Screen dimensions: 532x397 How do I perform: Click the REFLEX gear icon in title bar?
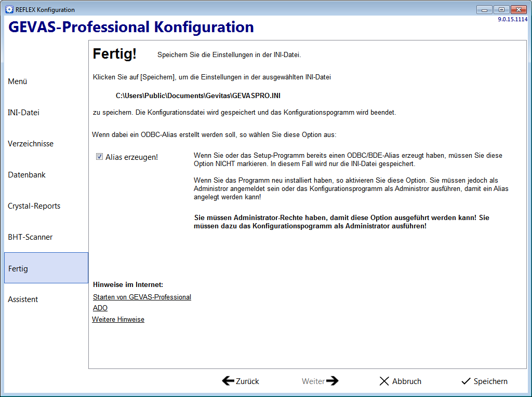(x=9, y=9)
